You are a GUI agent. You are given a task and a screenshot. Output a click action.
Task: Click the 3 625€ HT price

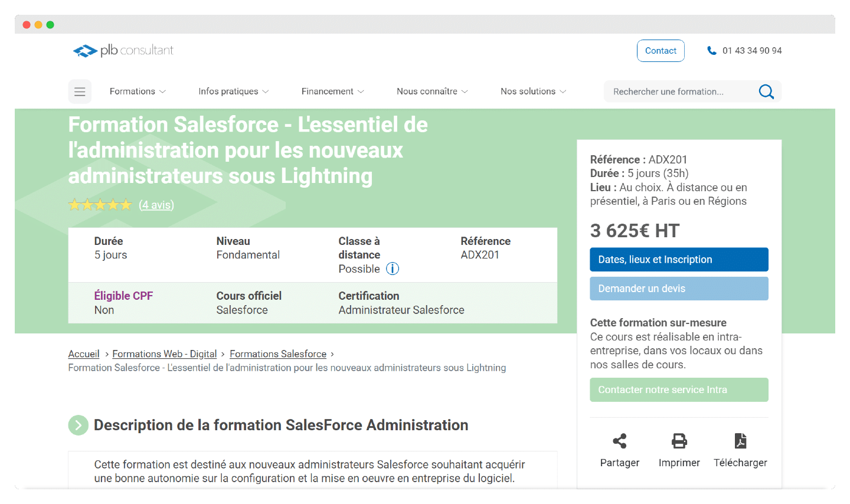coord(635,231)
